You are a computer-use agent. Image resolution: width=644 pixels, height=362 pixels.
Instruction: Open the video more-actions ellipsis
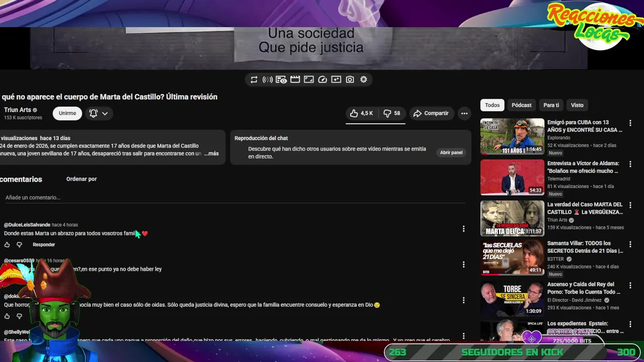pos(464,114)
